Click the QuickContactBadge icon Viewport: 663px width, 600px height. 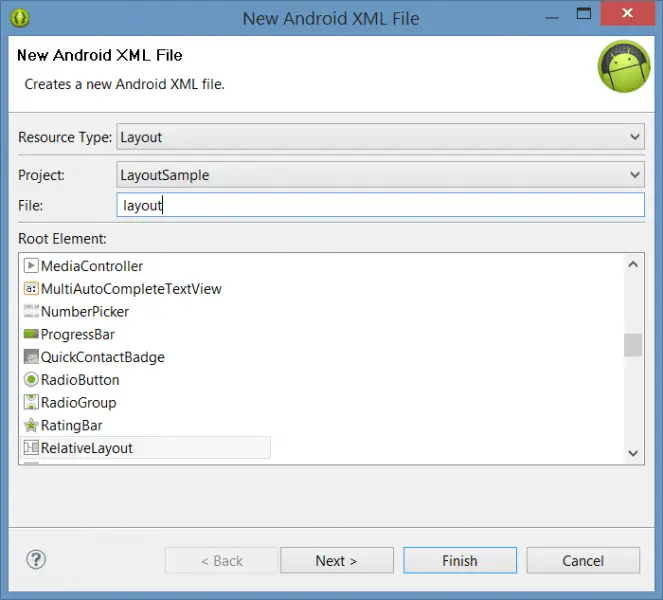[31, 357]
